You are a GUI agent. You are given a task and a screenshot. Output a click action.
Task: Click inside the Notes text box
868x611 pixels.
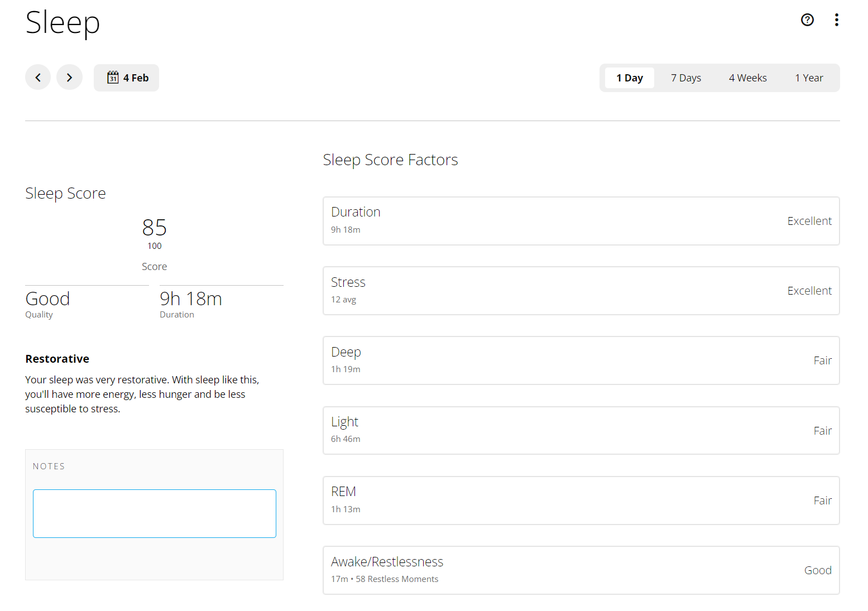(155, 513)
